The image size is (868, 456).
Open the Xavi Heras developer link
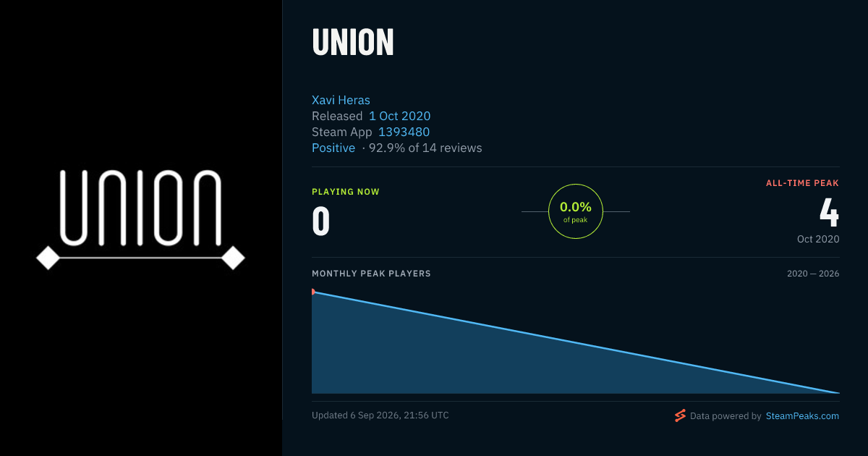click(x=341, y=100)
